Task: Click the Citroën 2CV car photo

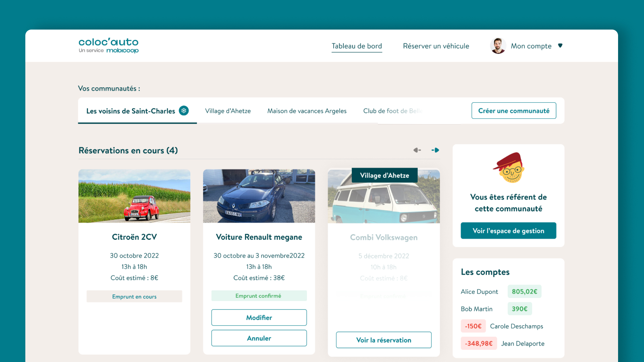Action: tap(134, 196)
